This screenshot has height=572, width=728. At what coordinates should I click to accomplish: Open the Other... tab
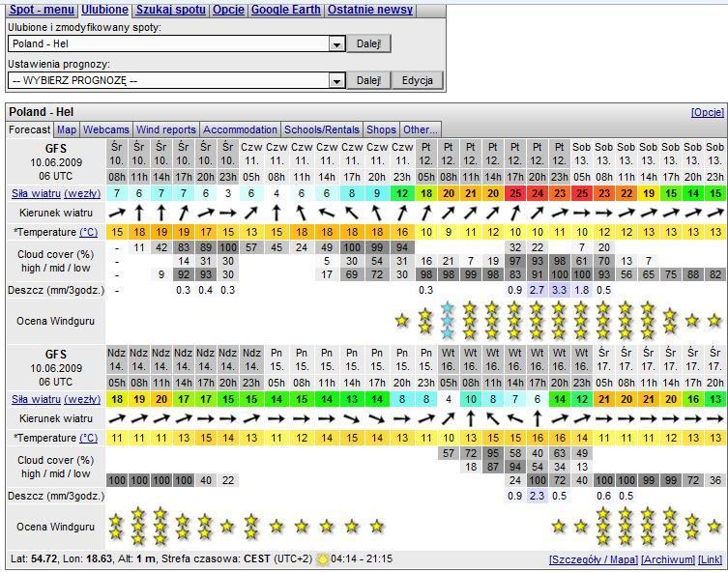(420, 129)
